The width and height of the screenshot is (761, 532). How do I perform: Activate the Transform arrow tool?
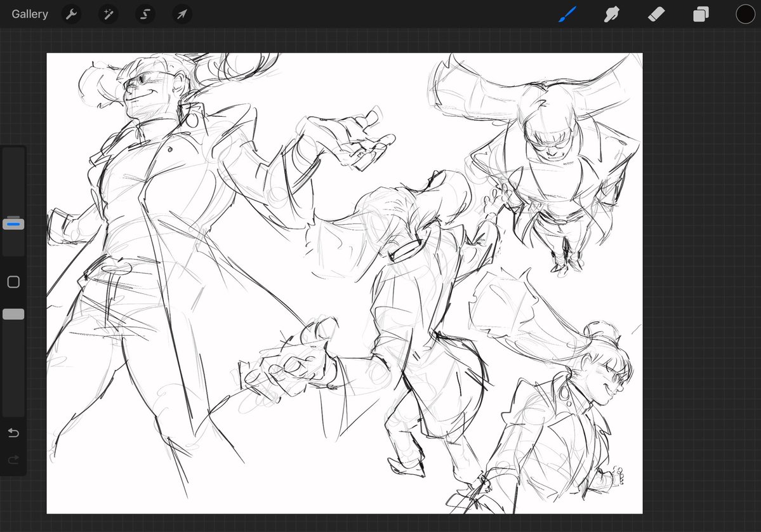click(x=182, y=14)
